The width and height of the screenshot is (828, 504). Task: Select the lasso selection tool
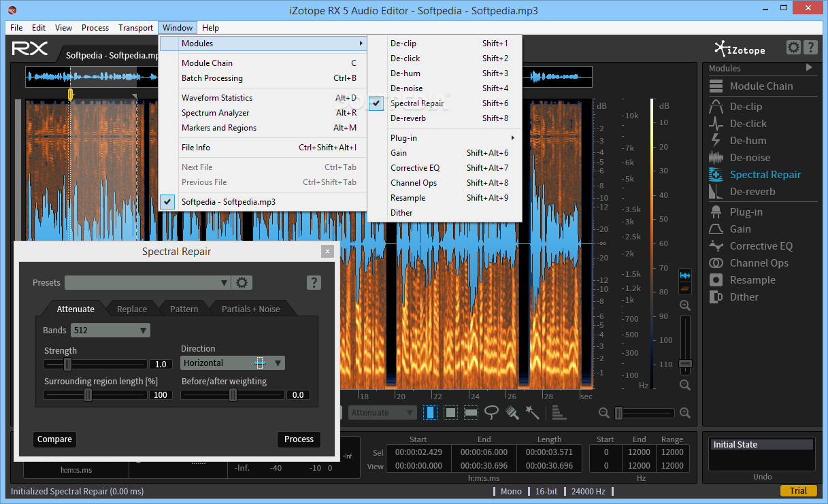click(x=491, y=412)
